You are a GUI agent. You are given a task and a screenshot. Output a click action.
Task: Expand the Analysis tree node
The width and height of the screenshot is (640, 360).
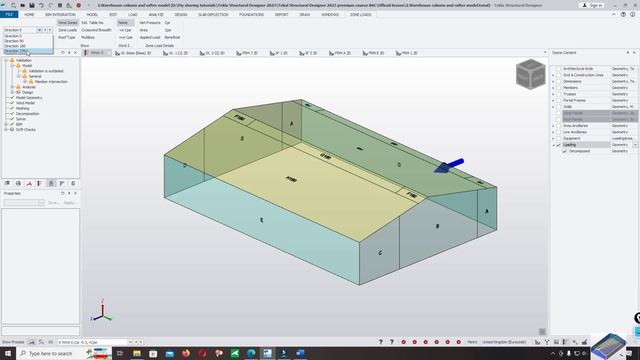coord(13,87)
